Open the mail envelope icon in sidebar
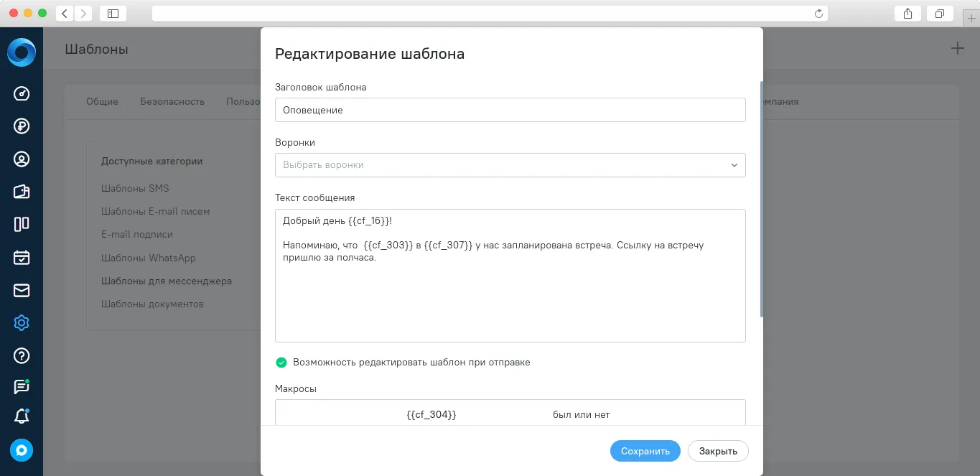Image resolution: width=980 pixels, height=476 pixels. [22, 290]
